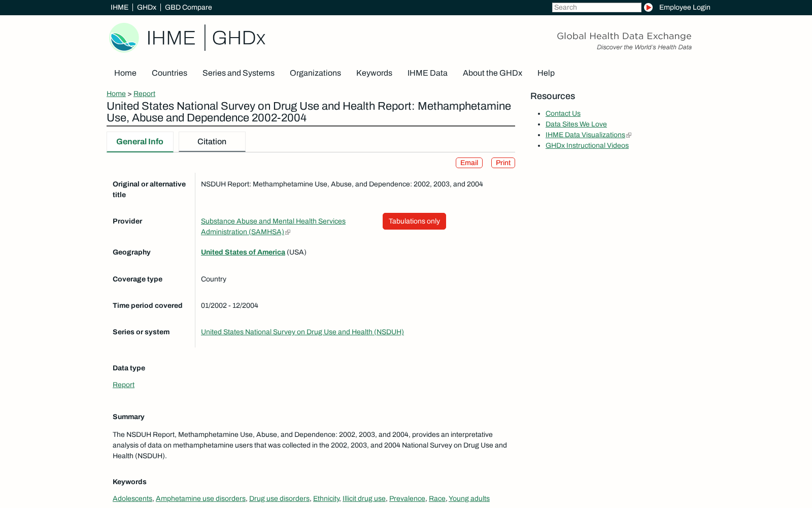Image resolution: width=812 pixels, height=508 pixels.
Task: Go to Home menu item
Action: click(x=125, y=73)
